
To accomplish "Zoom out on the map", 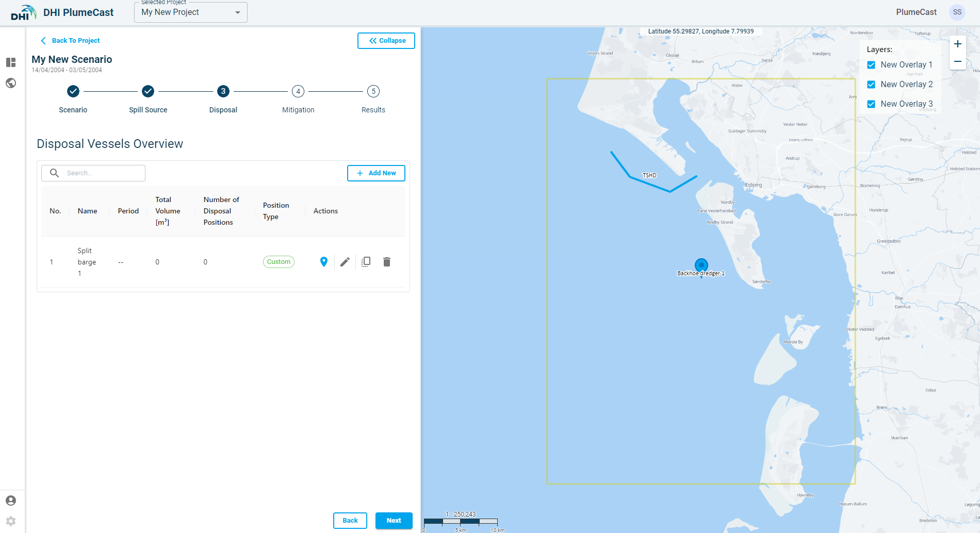I will pos(957,61).
